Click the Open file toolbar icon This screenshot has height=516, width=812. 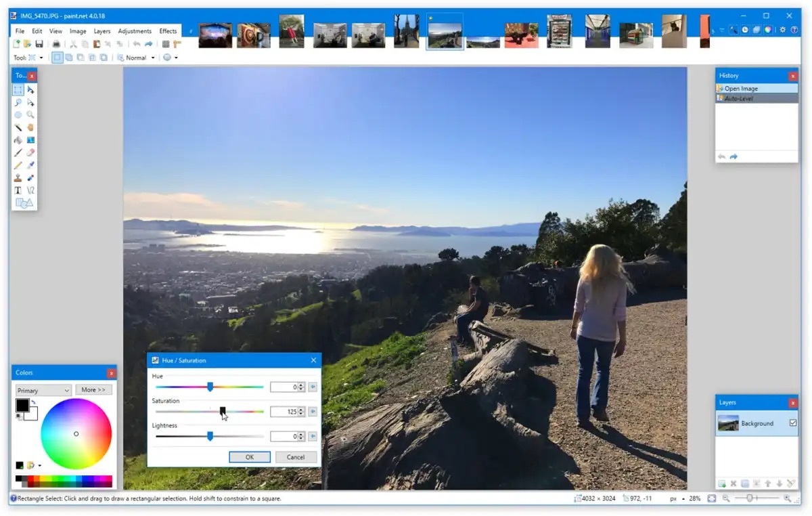coord(27,44)
